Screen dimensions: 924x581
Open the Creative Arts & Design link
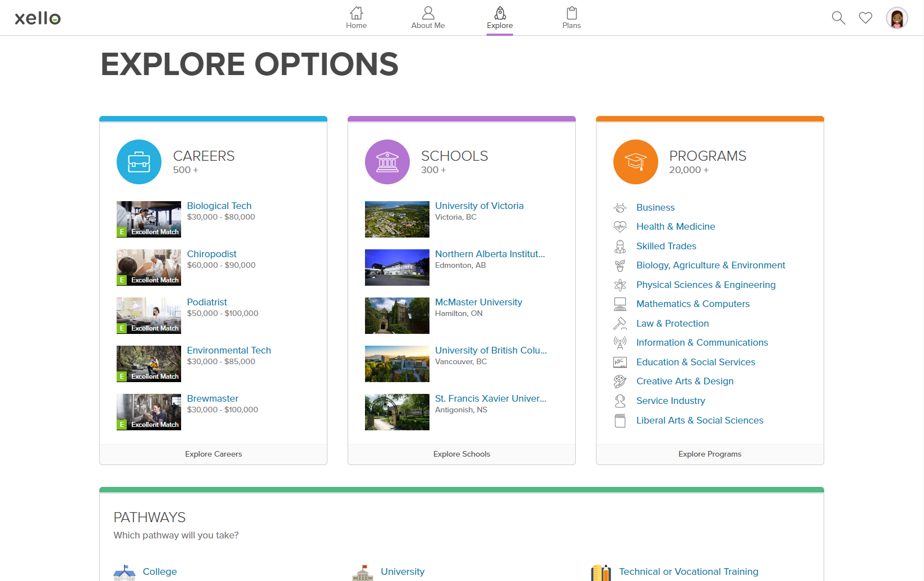(x=685, y=381)
